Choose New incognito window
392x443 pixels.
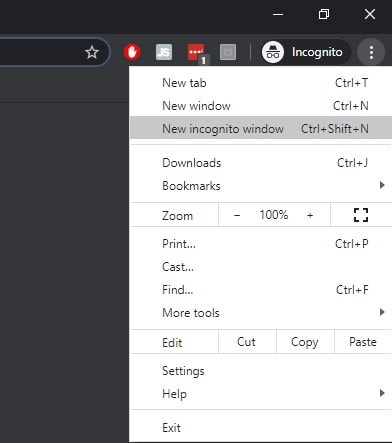click(x=261, y=128)
